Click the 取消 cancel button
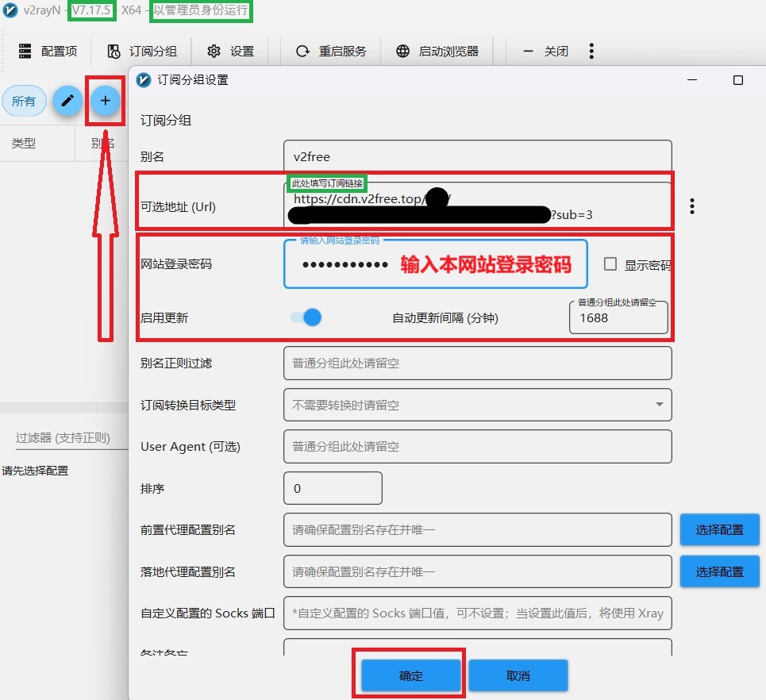The height and width of the screenshot is (700, 766). (x=518, y=675)
